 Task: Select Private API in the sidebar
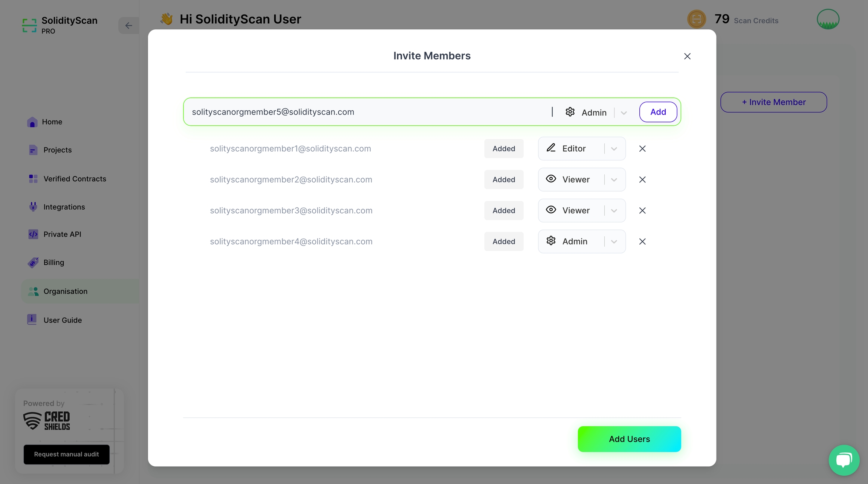click(62, 234)
